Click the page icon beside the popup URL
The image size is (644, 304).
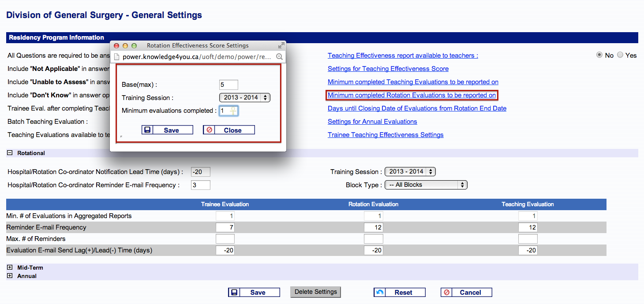coord(117,57)
